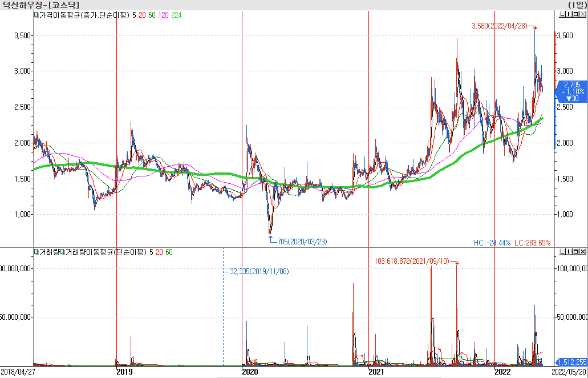Click the L-shaped button in price panel controls
The width and height of the screenshot is (588, 378).
click(x=561, y=15)
